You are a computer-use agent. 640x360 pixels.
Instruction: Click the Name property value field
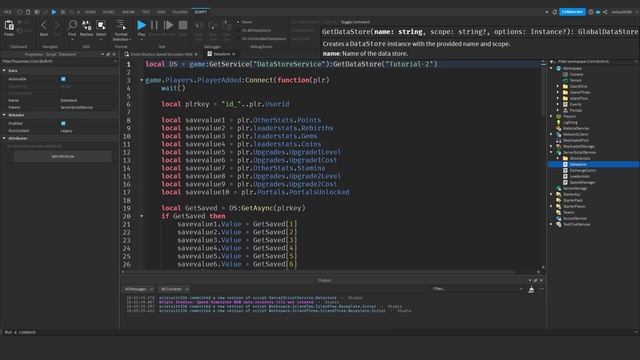(x=89, y=100)
